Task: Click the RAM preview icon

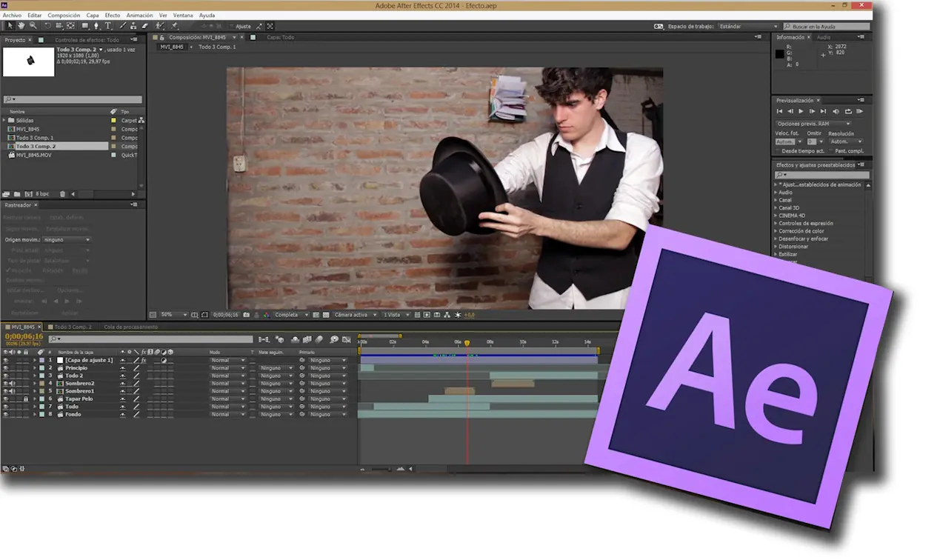Action: coord(860,111)
